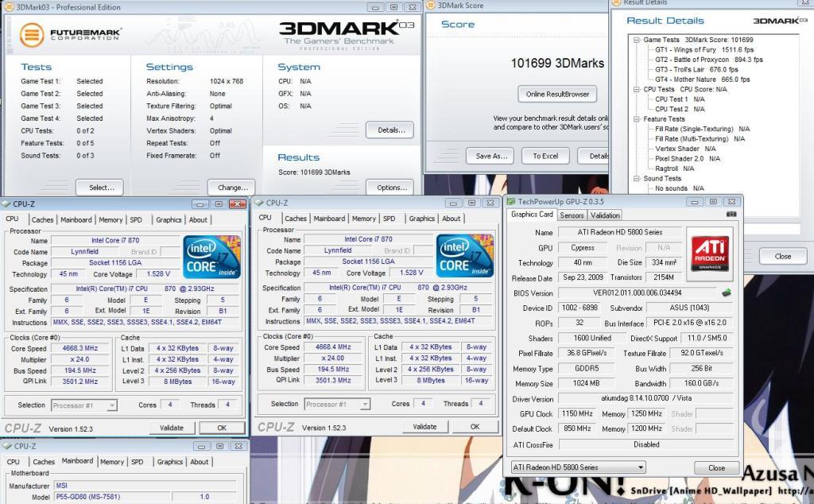This screenshot has width=814, height=504.
Task: Click the GPU-Z BIOS Version field
Action: coord(638,293)
